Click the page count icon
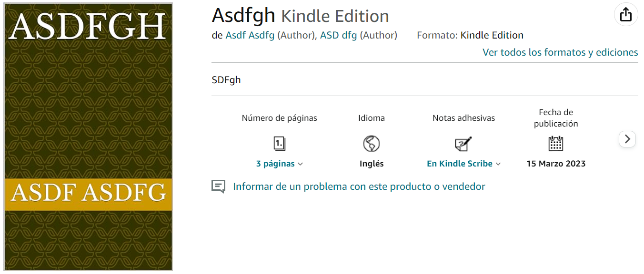 point(279,143)
